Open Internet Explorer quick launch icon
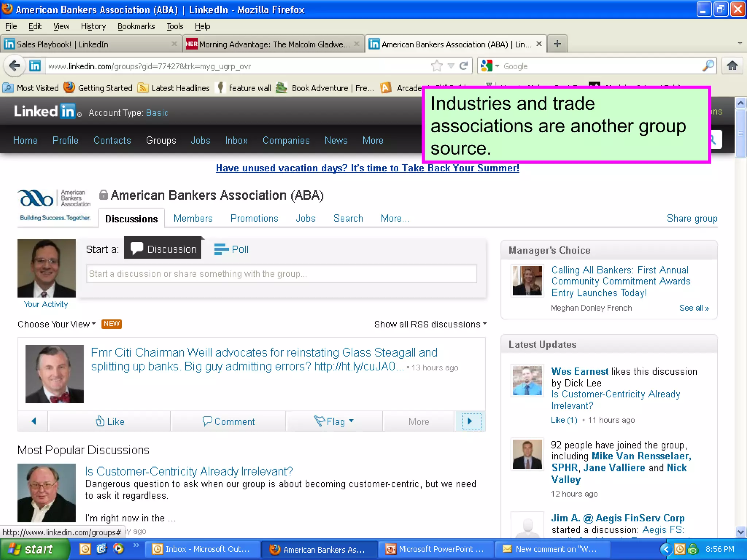The width and height of the screenshot is (747, 560). (102, 549)
